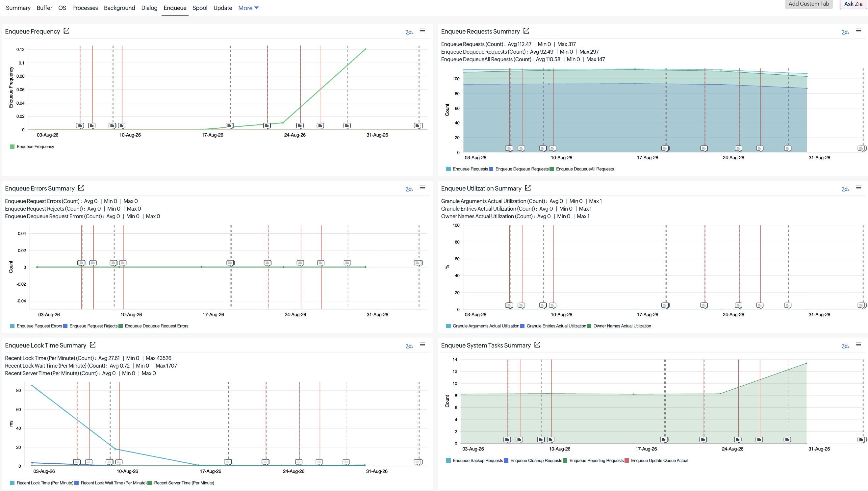Open Zia insights for Enqueue Requests Summary
The image size is (868, 491).
click(845, 32)
